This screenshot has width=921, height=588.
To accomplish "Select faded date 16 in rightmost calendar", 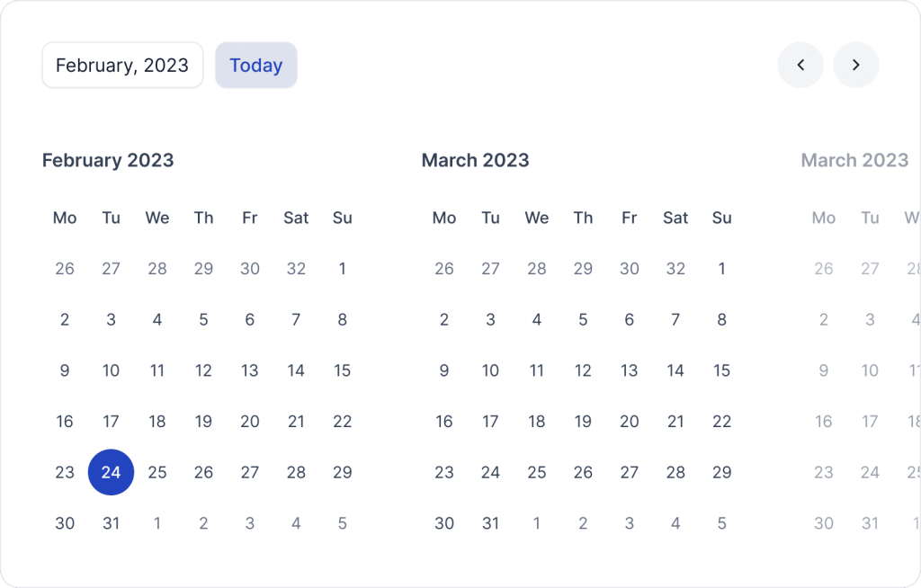I will (824, 421).
